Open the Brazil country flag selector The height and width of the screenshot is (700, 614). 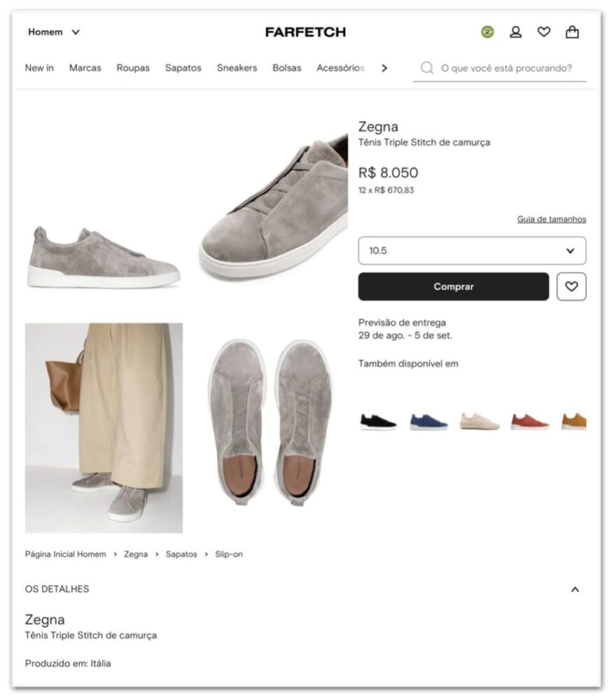click(x=487, y=32)
